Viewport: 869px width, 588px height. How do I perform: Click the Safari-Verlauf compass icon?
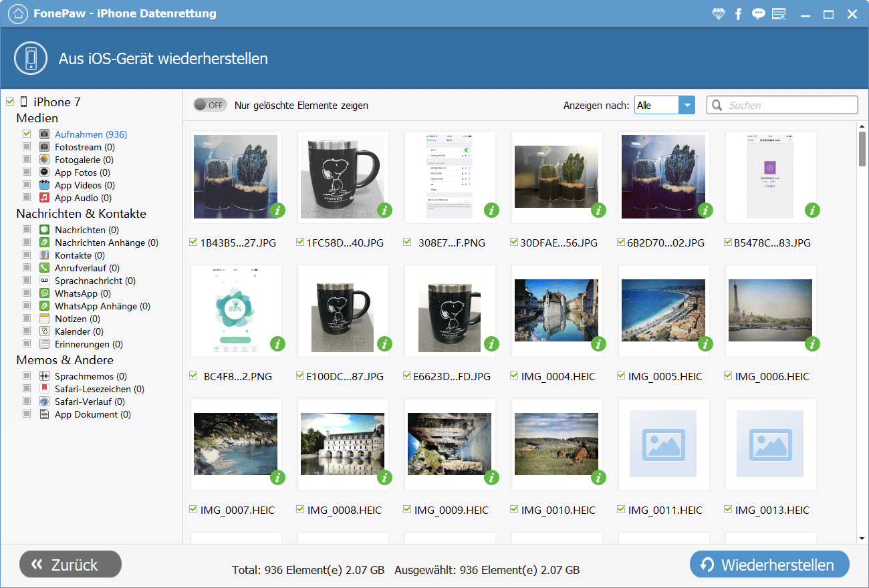coord(44,402)
